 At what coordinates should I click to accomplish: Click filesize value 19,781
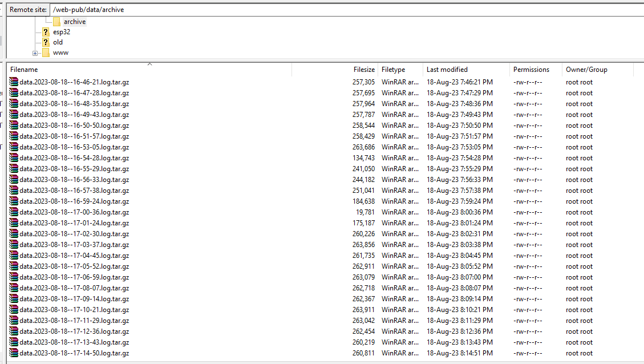click(x=365, y=212)
